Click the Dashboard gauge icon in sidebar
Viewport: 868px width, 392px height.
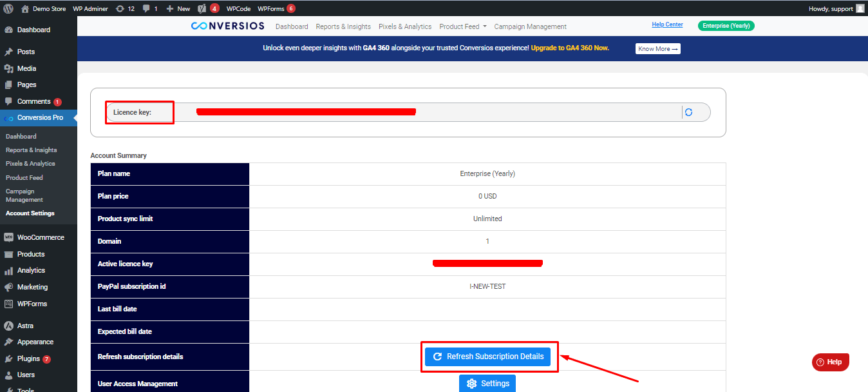9,30
